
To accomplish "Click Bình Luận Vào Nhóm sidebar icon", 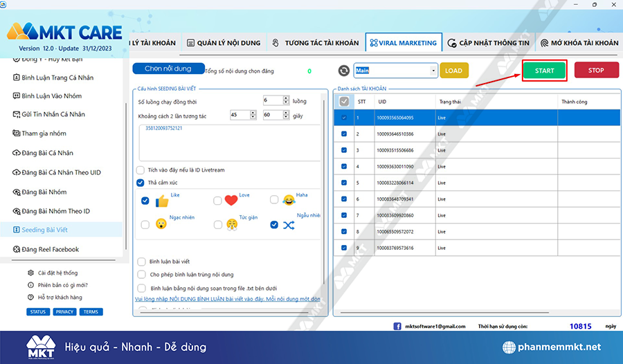I will coord(17,95).
